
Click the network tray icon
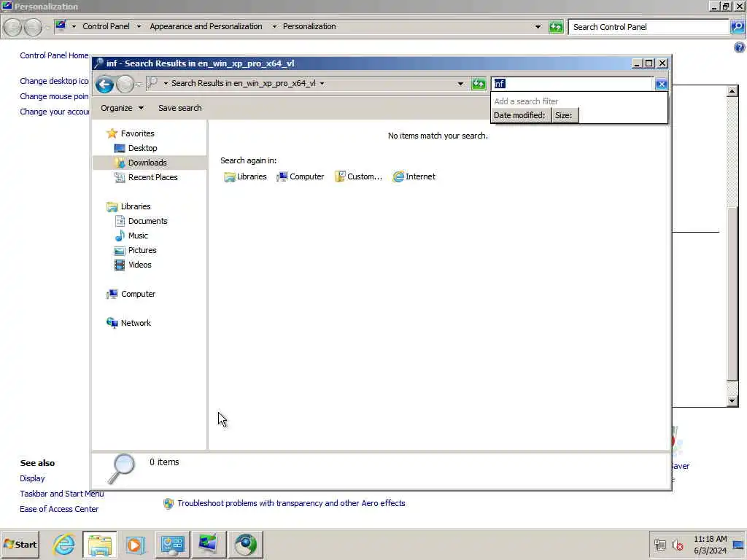659,545
